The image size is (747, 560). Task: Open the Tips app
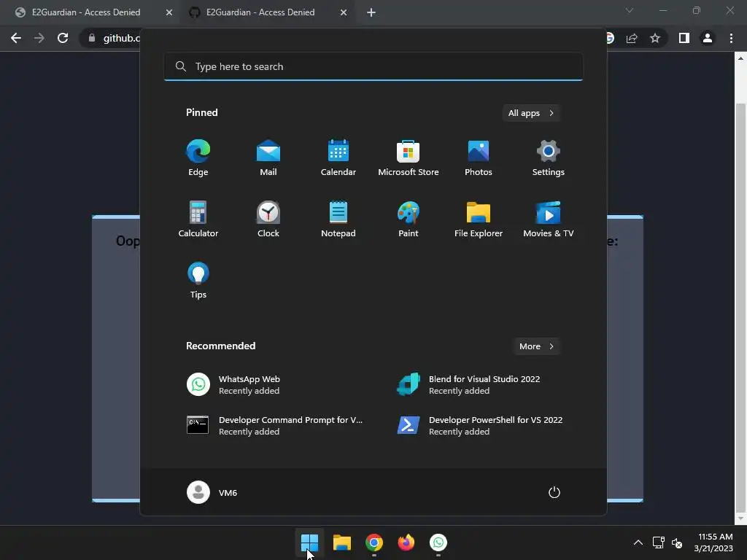(198, 281)
